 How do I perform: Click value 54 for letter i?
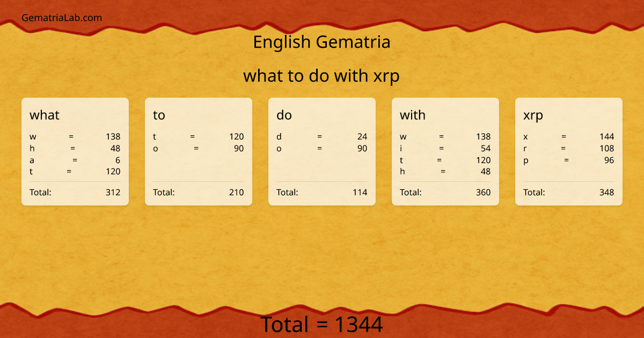[486, 149]
